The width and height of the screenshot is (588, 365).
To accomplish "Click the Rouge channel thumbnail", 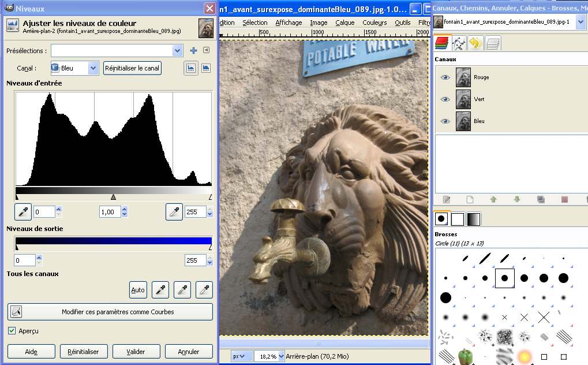I will pyautogui.click(x=463, y=77).
